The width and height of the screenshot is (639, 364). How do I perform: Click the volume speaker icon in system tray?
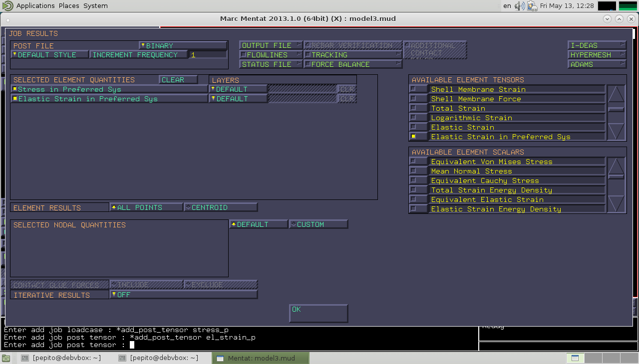520,6
